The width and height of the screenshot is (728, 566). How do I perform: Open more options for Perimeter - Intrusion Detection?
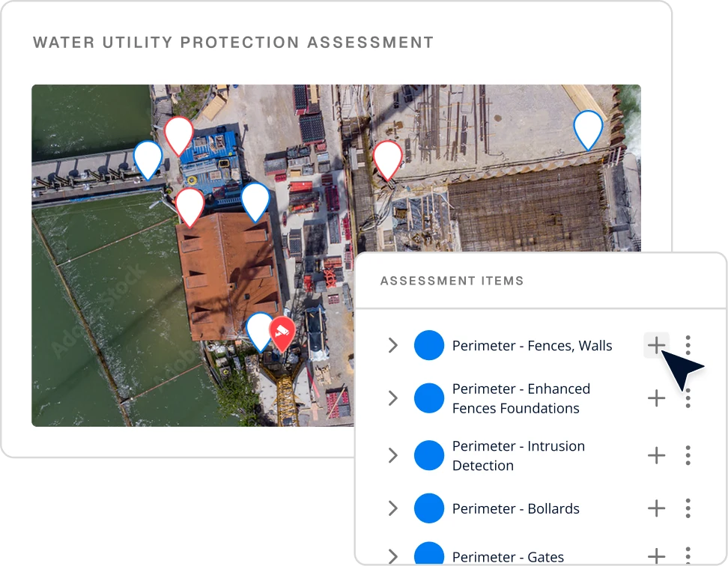pos(688,456)
